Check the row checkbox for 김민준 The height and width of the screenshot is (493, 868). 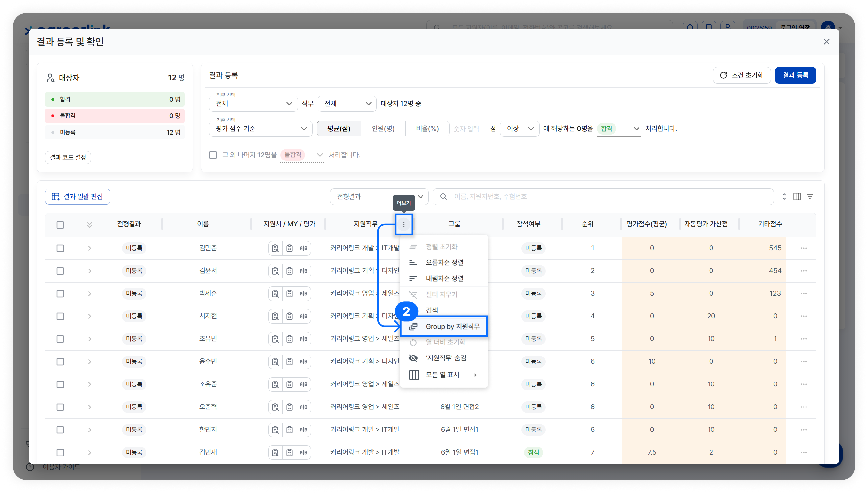tap(60, 248)
